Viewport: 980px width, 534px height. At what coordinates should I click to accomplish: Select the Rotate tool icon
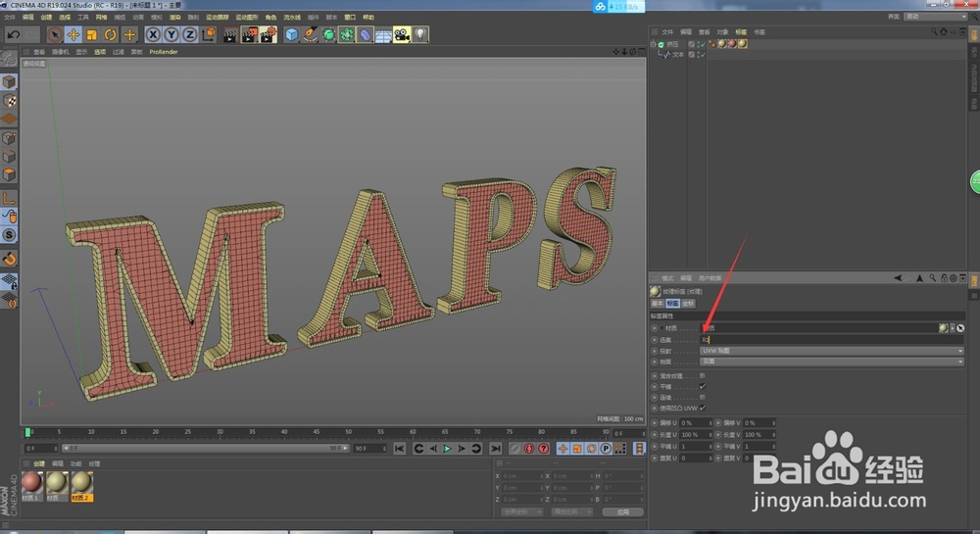click(x=110, y=34)
